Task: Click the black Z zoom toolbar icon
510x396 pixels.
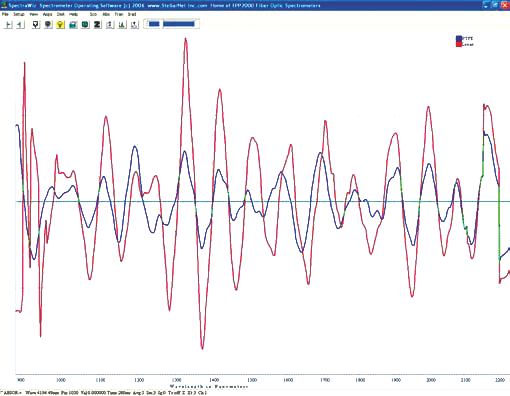Action: pyautogui.click(x=97, y=24)
